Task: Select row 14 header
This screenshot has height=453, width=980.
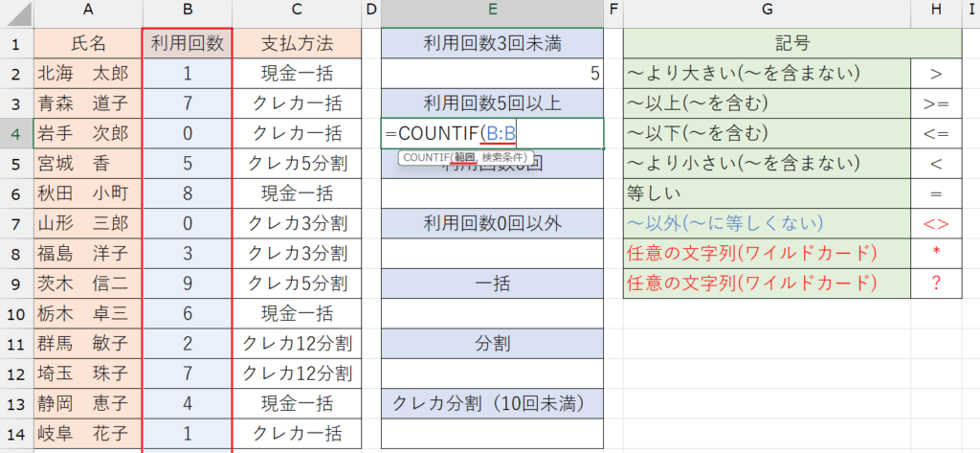Action: coord(17,434)
